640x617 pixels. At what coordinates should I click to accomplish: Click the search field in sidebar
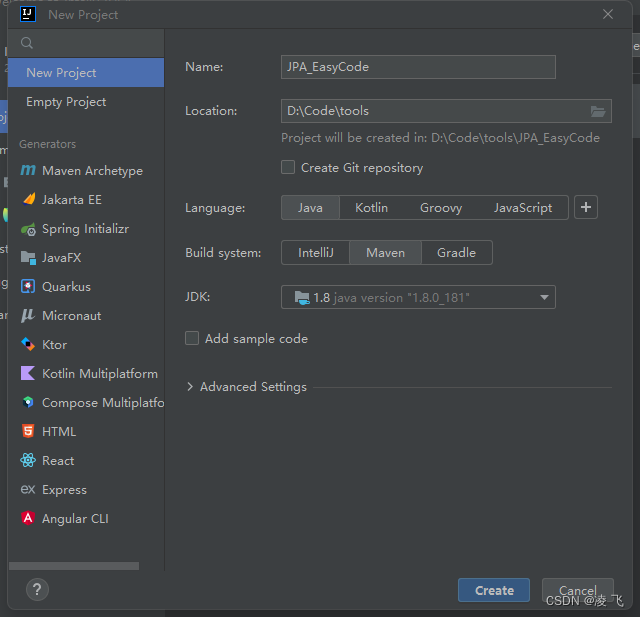[x=86, y=43]
